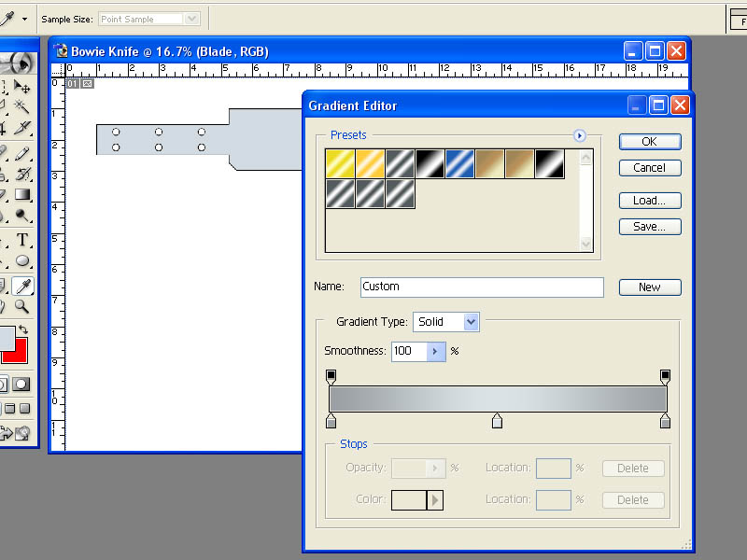Select the Gradient tool
The width and height of the screenshot is (747, 560).
point(21,194)
